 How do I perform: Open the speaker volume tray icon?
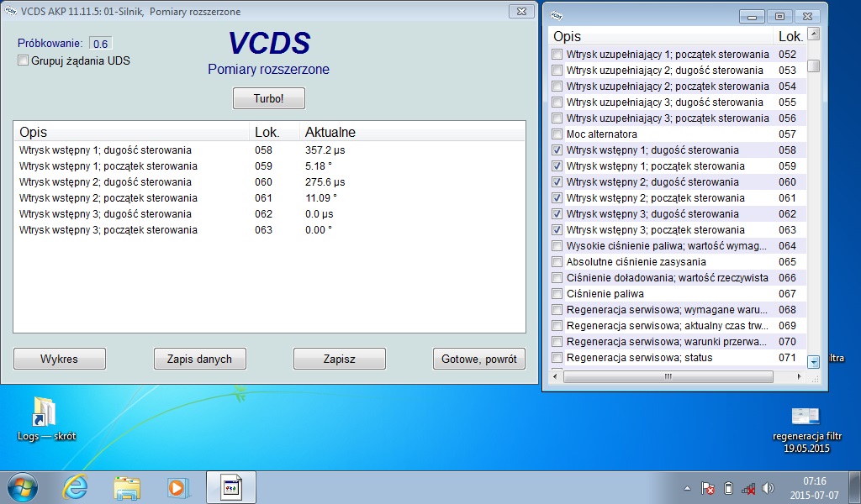[769, 488]
